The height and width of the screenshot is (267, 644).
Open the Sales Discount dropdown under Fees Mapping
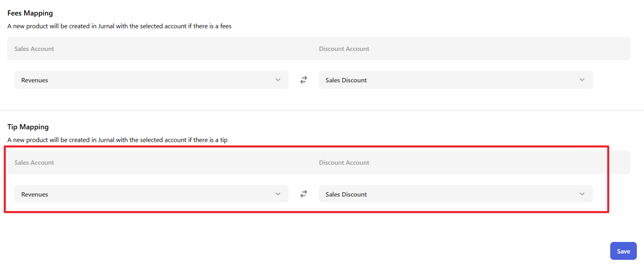click(x=455, y=80)
